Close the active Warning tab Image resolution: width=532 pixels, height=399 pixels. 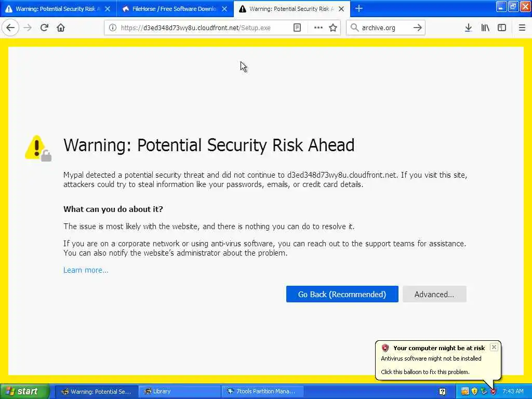click(342, 9)
